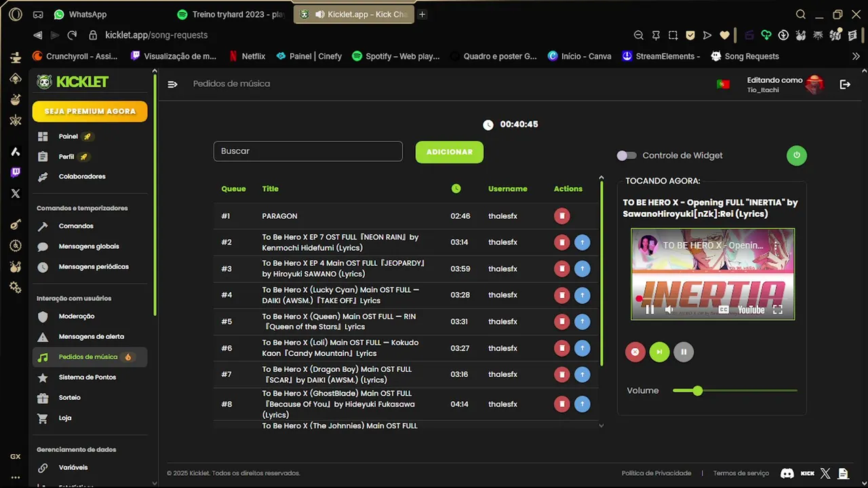Move Queen of the Stars up
This screenshot has height=488, width=868.
[582, 321]
